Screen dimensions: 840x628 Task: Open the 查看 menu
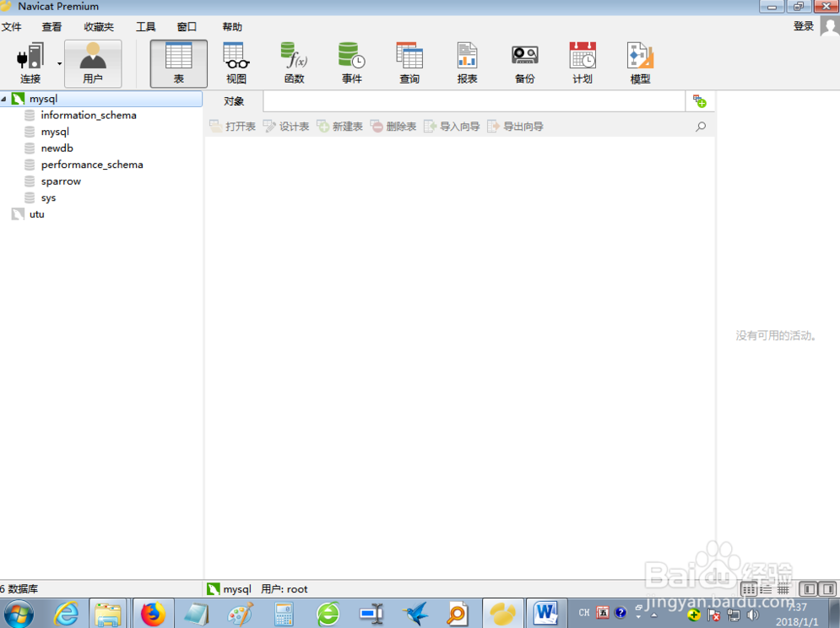click(x=52, y=27)
